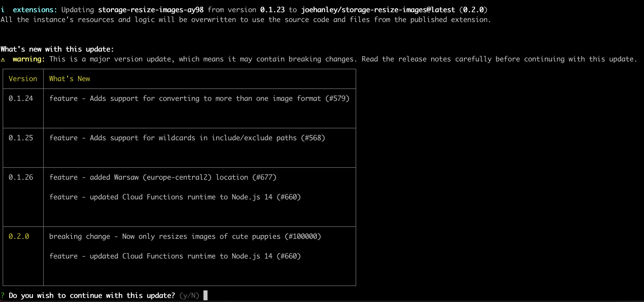644x302 pixels.
Task: Click the green question mark prompt icon
Action: 3,296
